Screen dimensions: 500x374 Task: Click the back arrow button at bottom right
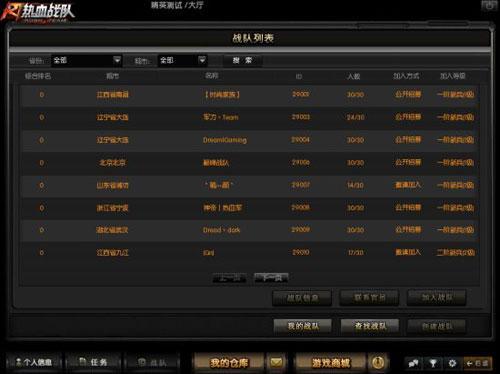(x=478, y=363)
